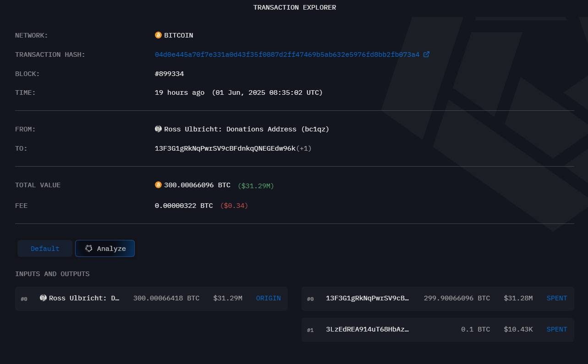Open input address Ross Ulbricht: D…
This screenshot has height=364, width=588.
[84, 298]
